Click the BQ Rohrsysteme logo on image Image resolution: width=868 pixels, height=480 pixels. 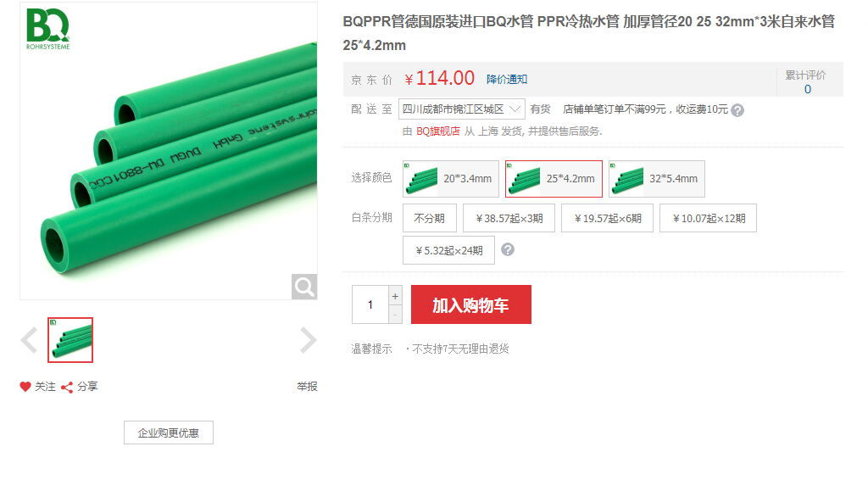pos(48,29)
